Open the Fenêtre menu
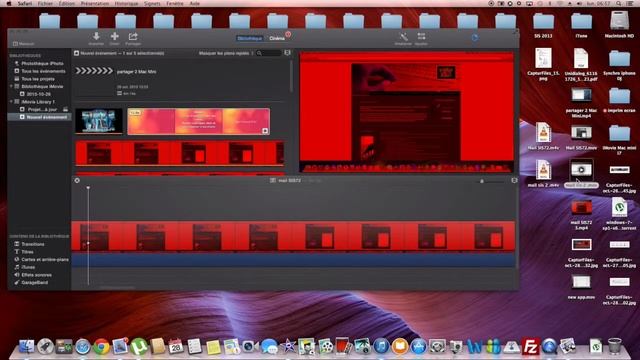The width and height of the screenshot is (640, 360). [x=175, y=3]
